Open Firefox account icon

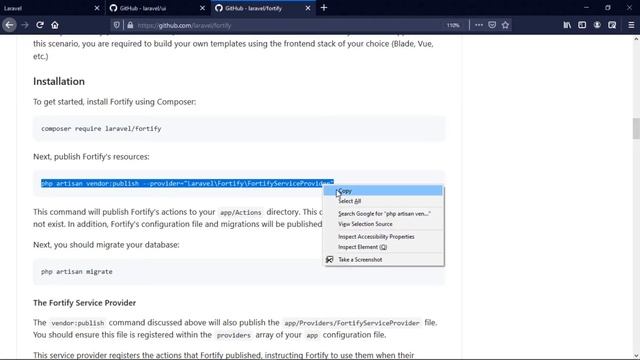tap(597, 25)
